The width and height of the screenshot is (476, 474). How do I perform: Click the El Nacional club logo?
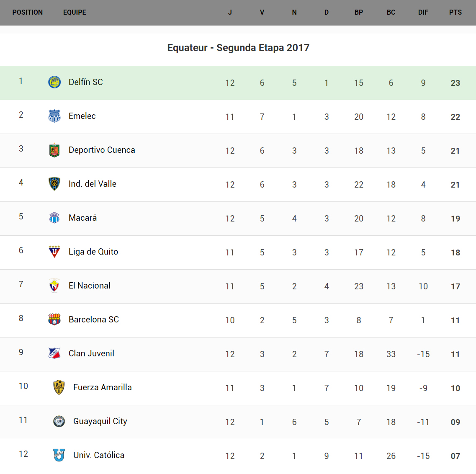click(54, 286)
